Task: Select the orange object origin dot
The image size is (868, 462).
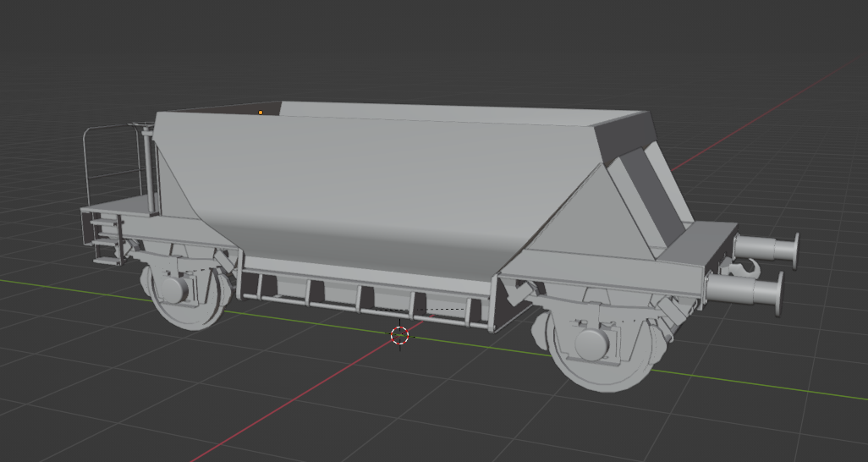Action: point(261,113)
